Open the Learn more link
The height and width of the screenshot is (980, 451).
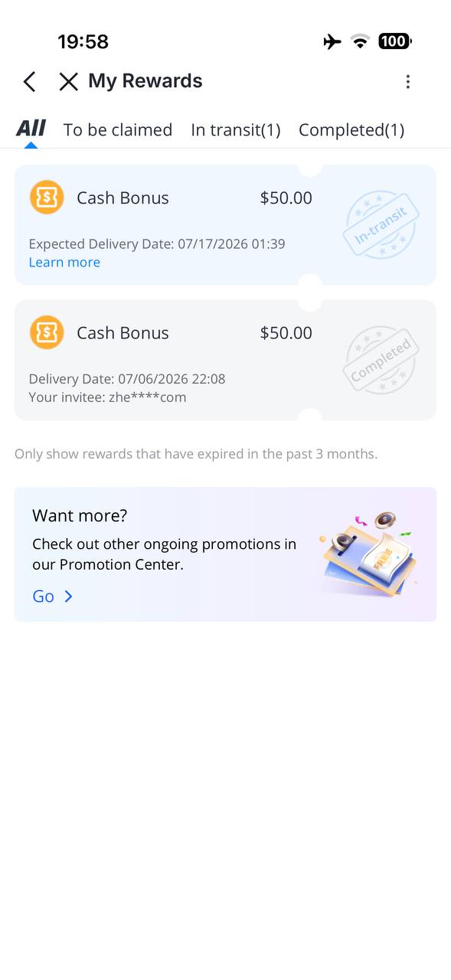(64, 262)
